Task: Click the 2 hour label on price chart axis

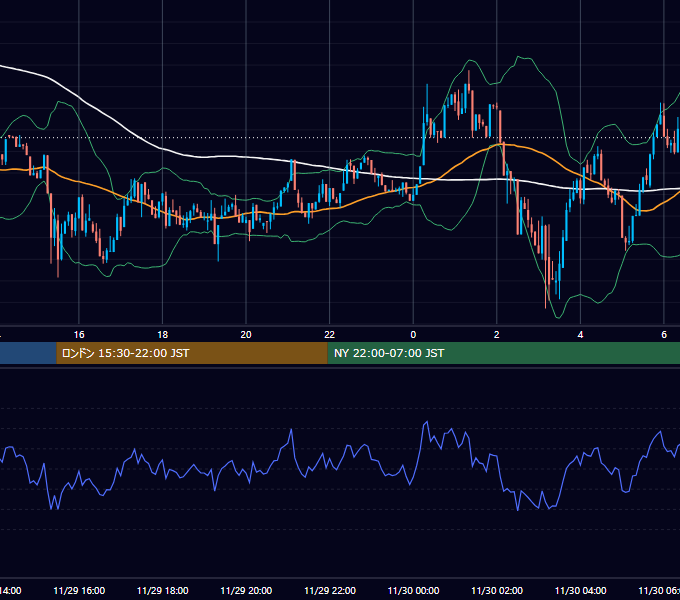Action: click(x=497, y=335)
